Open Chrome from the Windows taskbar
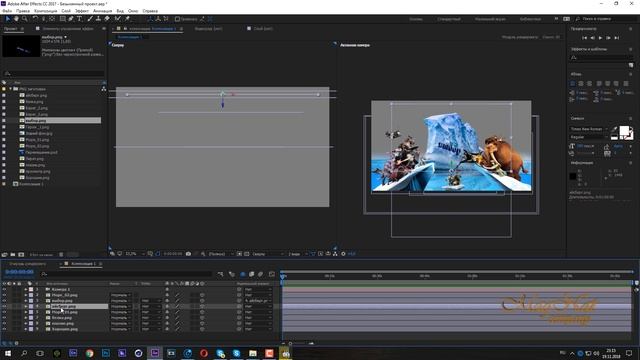The width and height of the screenshot is (640, 360). pyautogui.click(x=89, y=353)
